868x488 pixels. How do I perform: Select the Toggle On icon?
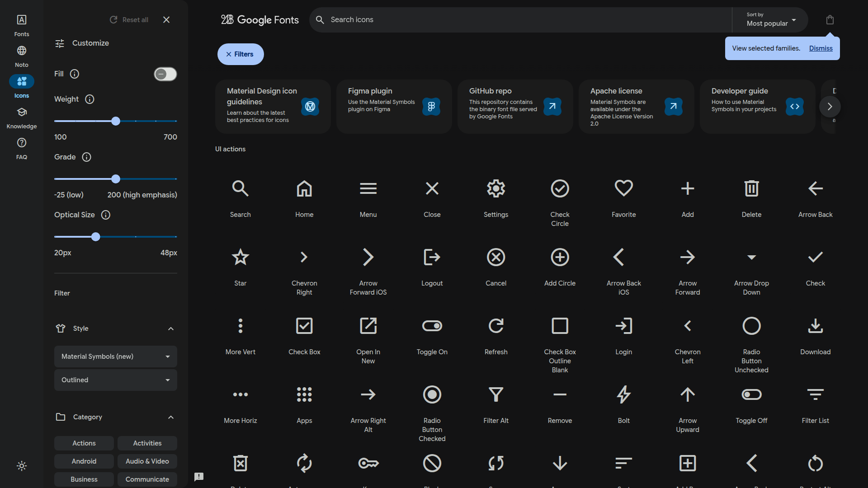(432, 326)
